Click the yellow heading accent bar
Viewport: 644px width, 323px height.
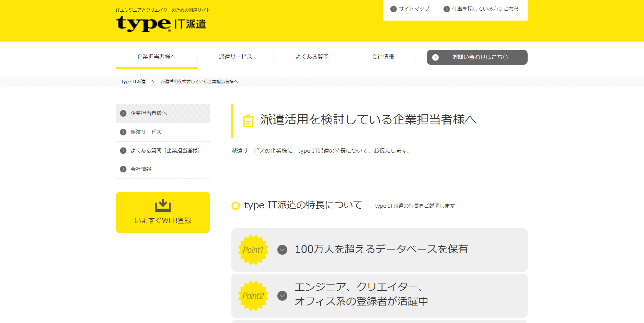point(232,120)
